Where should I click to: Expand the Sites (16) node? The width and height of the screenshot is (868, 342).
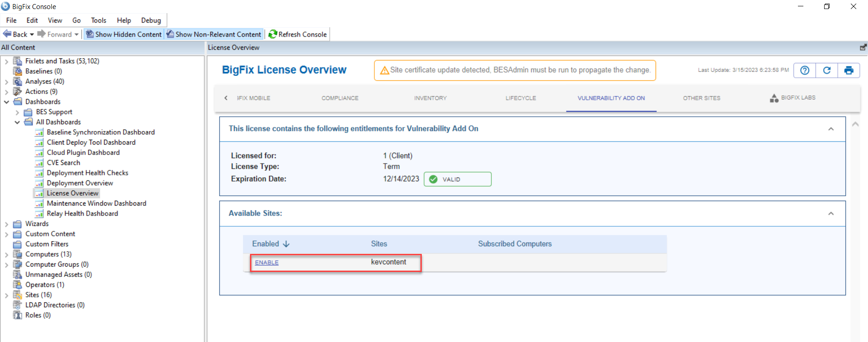[x=6, y=295]
